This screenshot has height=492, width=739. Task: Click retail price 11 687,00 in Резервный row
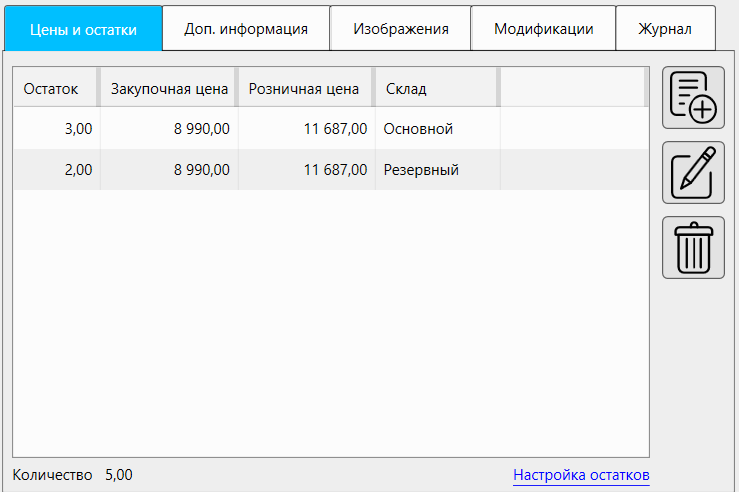(x=335, y=170)
